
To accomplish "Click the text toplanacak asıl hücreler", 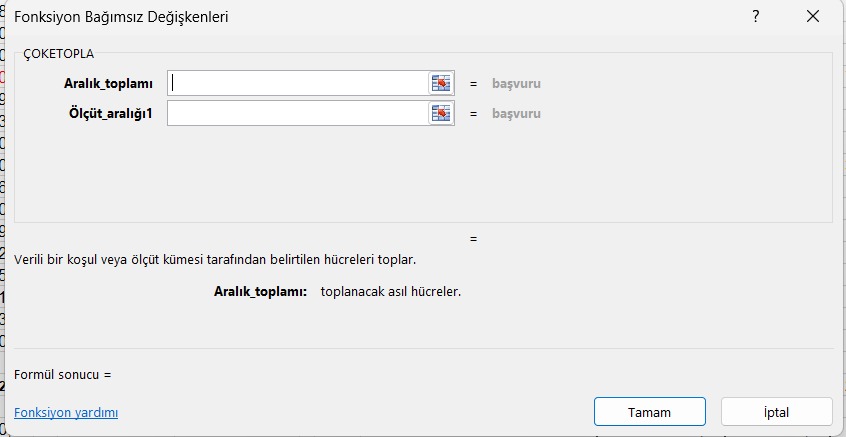I will click(391, 292).
